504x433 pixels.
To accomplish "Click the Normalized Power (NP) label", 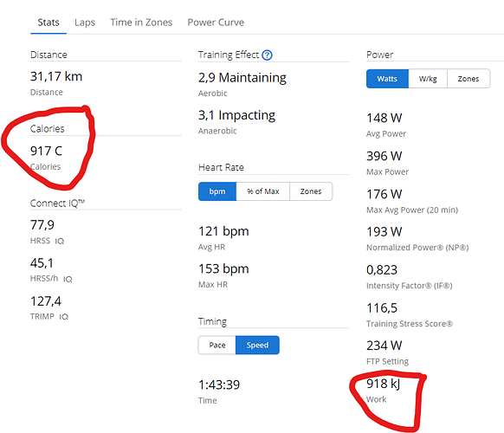I will coord(417,248).
